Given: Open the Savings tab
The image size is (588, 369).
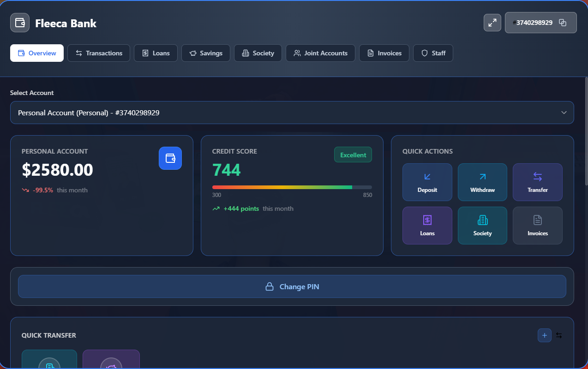Looking at the screenshot, I should (x=206, y=53).
